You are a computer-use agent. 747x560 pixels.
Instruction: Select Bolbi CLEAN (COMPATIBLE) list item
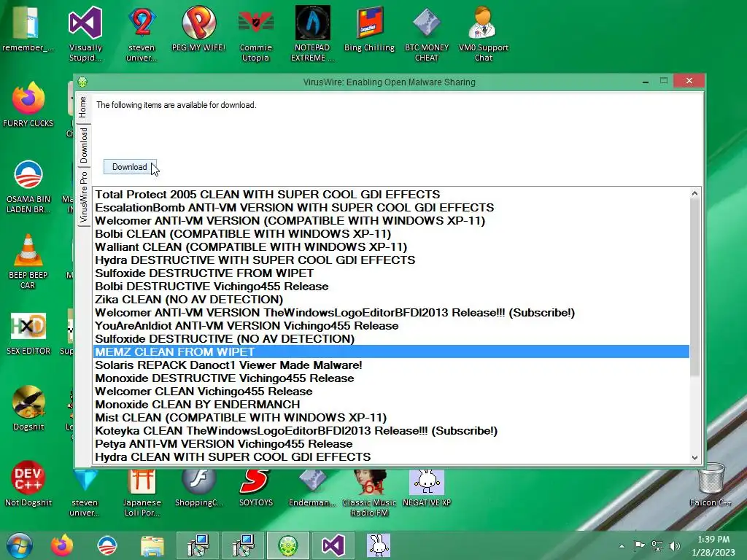point(391,234)
